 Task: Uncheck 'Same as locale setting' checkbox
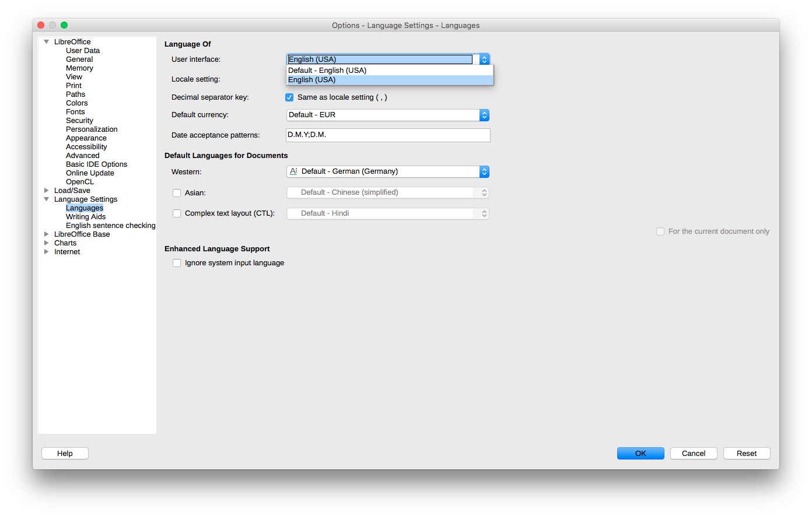[x=289, y=97]
